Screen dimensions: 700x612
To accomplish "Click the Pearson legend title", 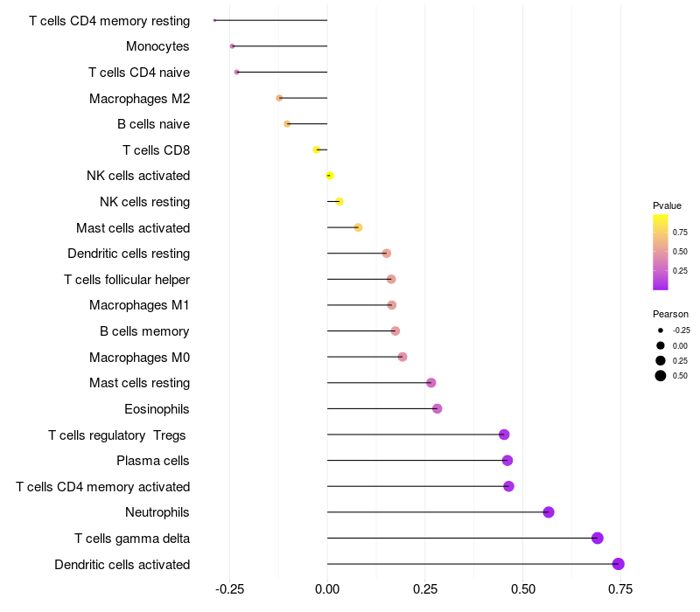I will click(670, 314).
